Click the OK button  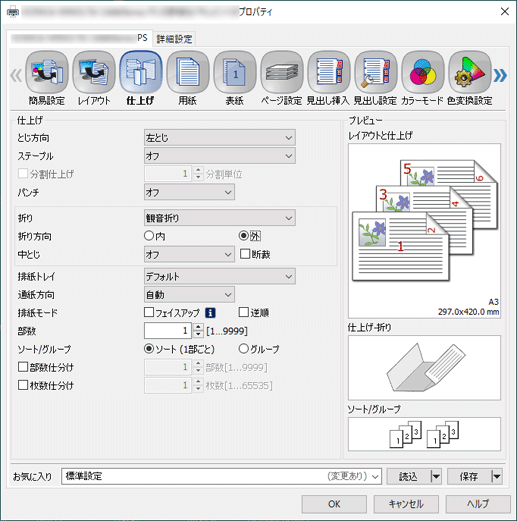(334, 504)
